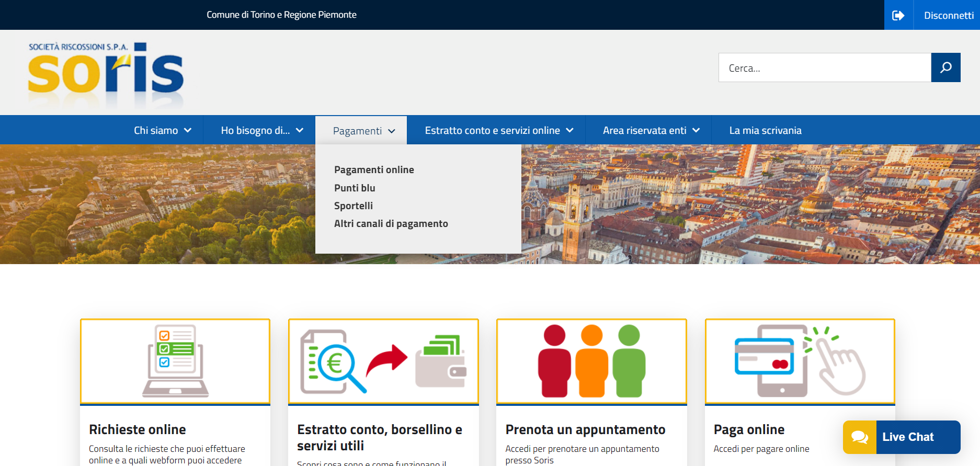Select Sportelli menu entry
Screen dimensions: 980x466
click(354, 206)
